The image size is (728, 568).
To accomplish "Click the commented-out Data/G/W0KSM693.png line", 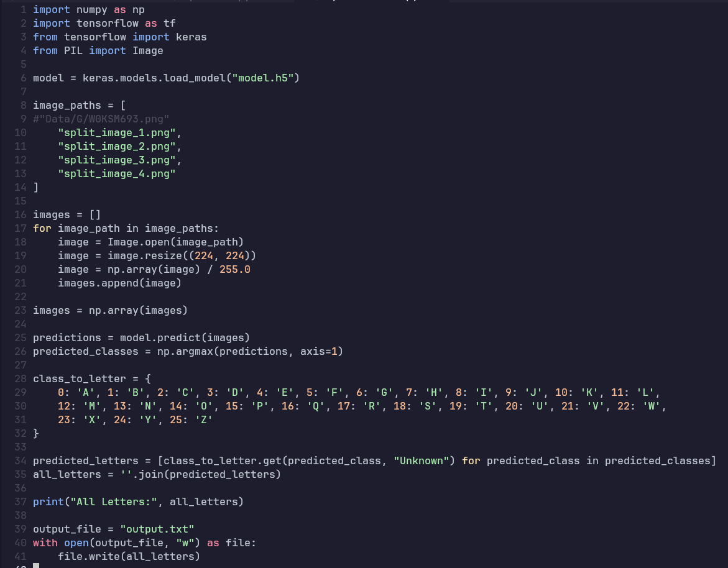I will point(101,119).
